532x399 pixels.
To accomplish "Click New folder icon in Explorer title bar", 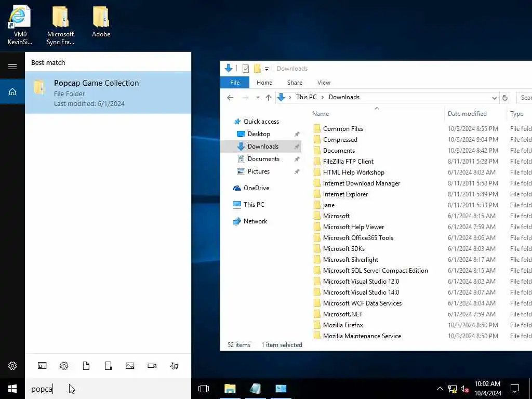I will point(257,69).
